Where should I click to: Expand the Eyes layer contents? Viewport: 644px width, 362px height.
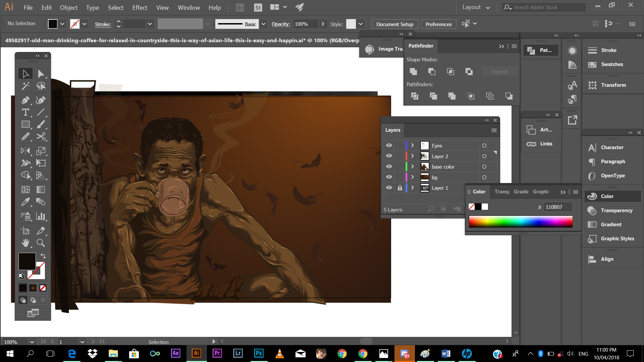click(413, 145)
